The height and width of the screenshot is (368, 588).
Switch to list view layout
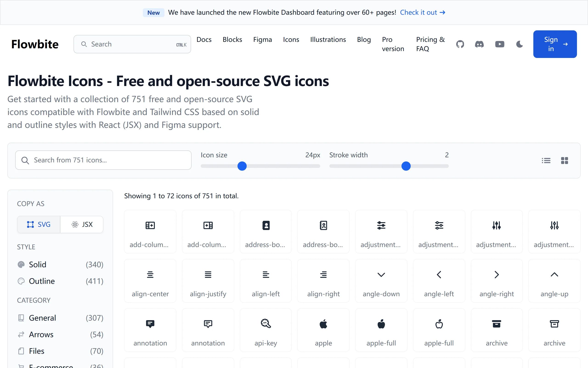click(x=546, y=161)
